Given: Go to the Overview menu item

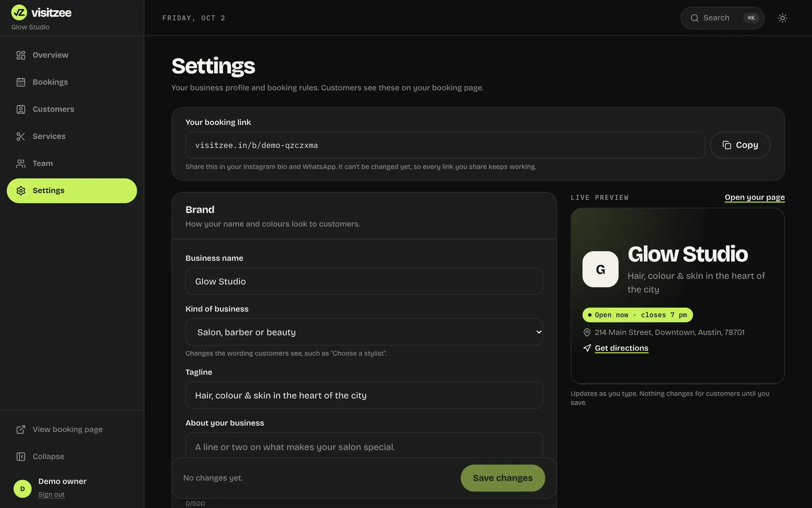Looking at the screenshot, I should 72,55.
